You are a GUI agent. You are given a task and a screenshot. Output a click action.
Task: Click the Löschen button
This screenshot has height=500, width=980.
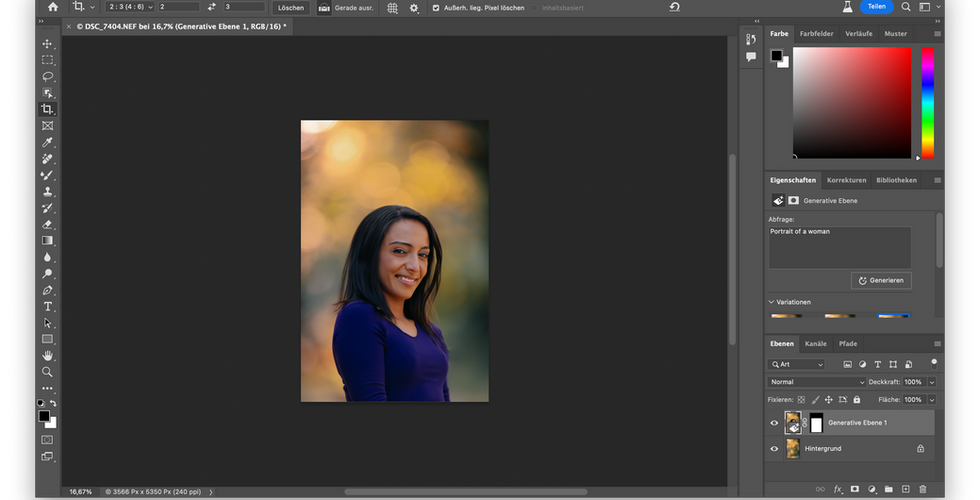click(x=291, y=8)
